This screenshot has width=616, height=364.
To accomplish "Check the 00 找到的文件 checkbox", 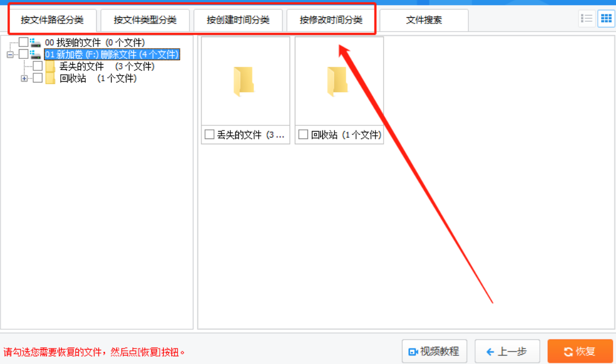I will (23, 42).
